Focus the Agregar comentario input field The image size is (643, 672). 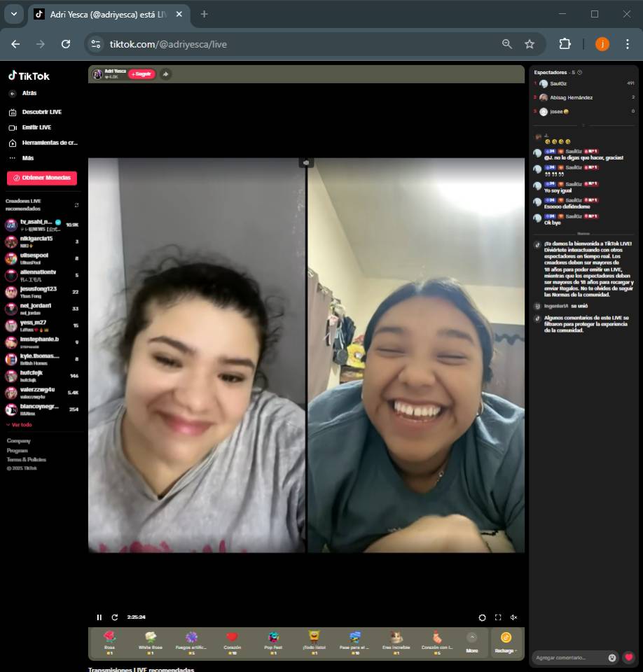(x=569, y=657)
